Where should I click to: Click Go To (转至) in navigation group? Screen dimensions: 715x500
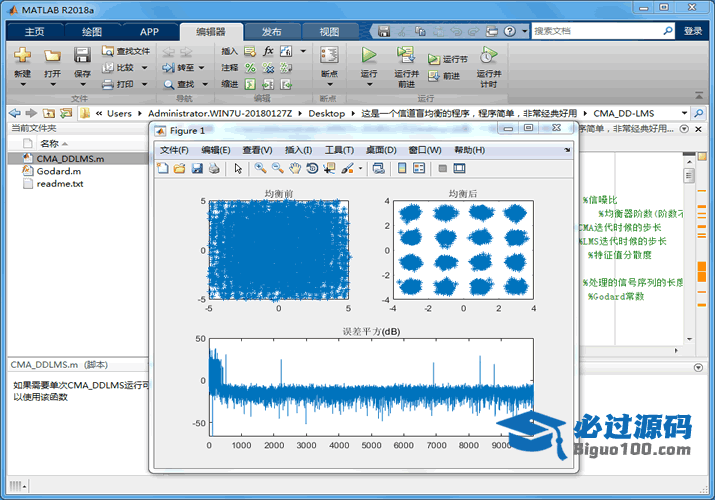pyautogui.click(x=178, y=67)
